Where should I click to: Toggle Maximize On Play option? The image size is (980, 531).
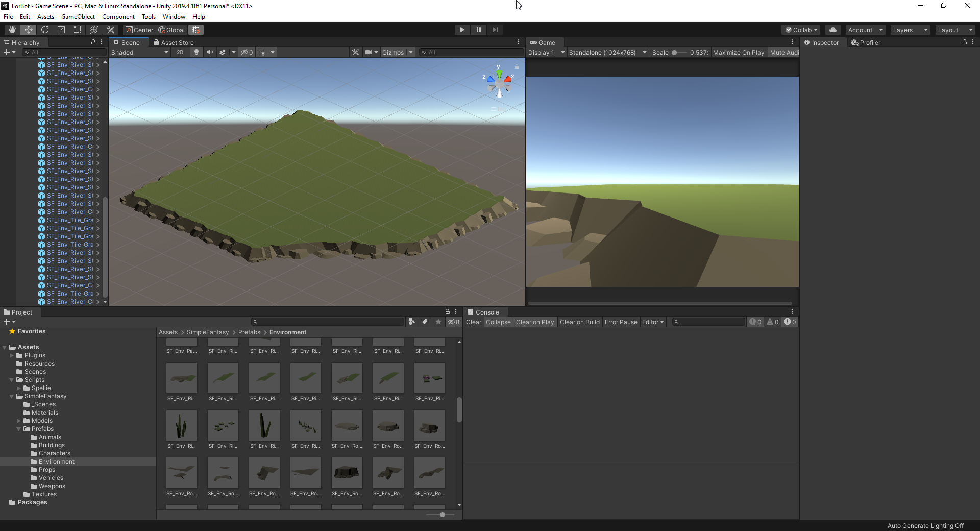pyautogui.click(x=738, y=52)
